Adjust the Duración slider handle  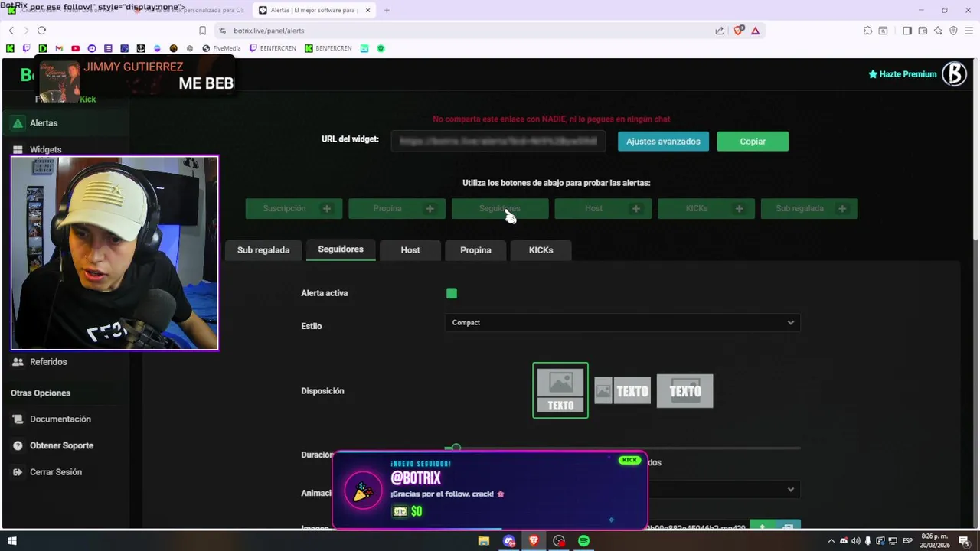(456, 448)
